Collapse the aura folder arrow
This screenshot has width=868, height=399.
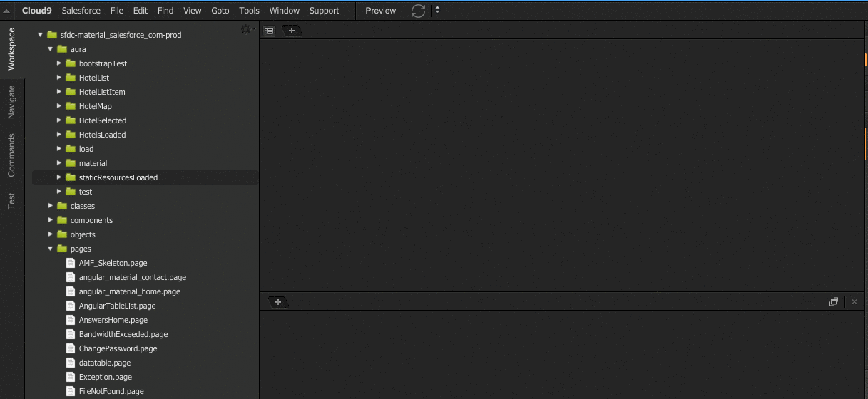(x=51, y=49)
